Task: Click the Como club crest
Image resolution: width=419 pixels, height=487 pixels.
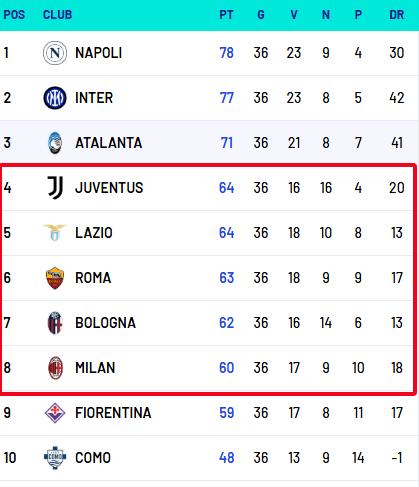Action: tap(55, 458)
